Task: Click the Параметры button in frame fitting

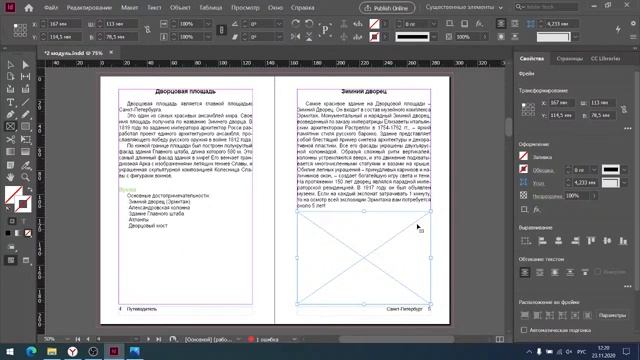Action: click(x=612, y=315)
